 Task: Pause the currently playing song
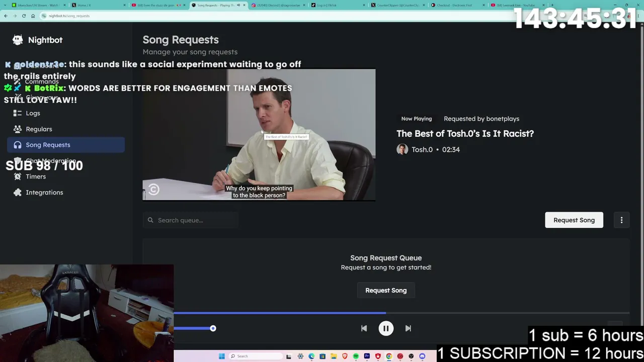(386, 328)
